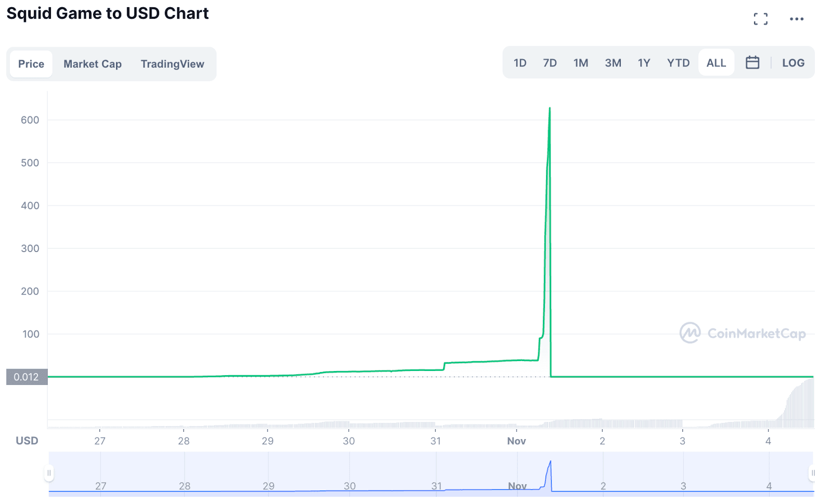Click the 0.012 current price label
The image size is (832, 504).
[x=27, y=377]
